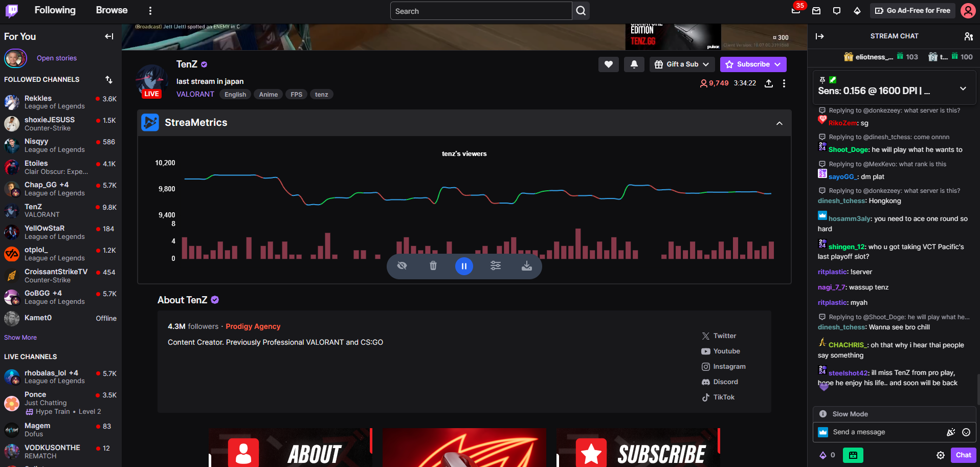The width and height of the screenshot is (980, 467).
Task: Toggle TenZ notifications with the bell icon
Action: pos(634,64)
